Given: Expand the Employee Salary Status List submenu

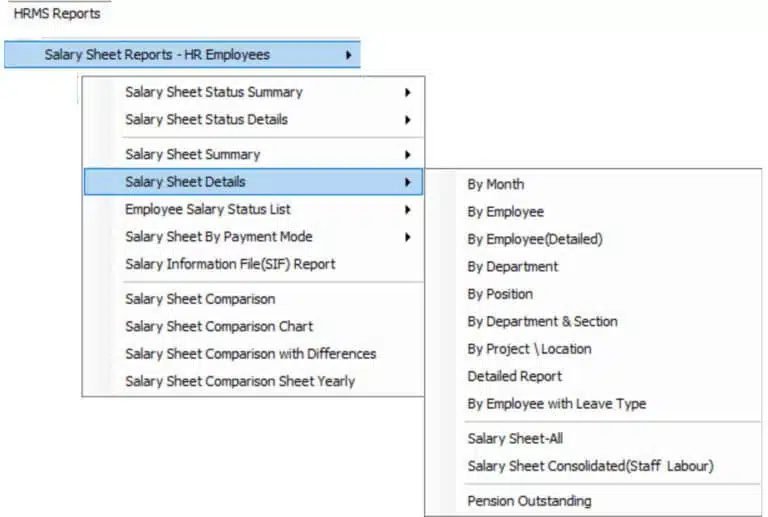Looking at the screenshot, I should 207,209.
